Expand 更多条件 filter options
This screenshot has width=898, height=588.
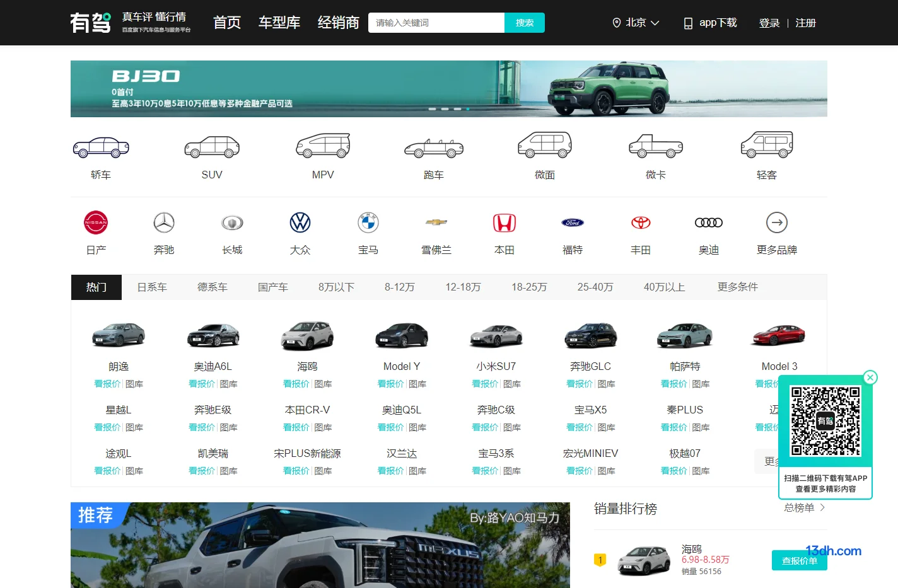[738, 287]
